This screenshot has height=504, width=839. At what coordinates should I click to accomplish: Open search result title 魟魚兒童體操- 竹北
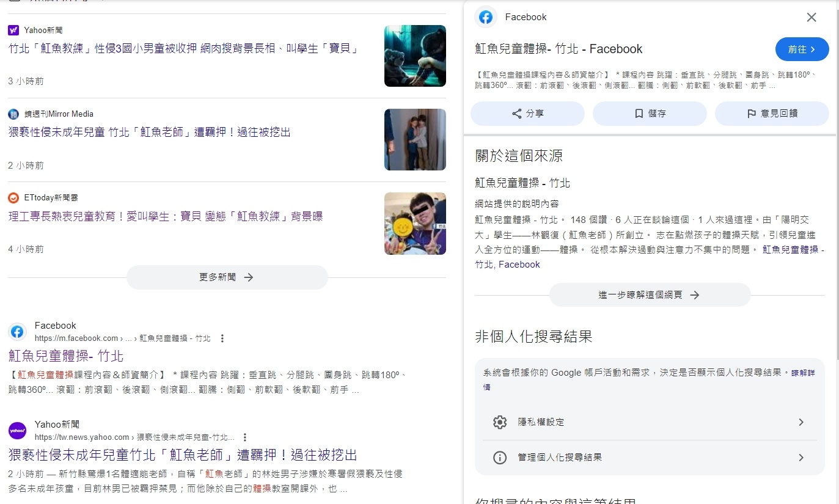[66, 356]
